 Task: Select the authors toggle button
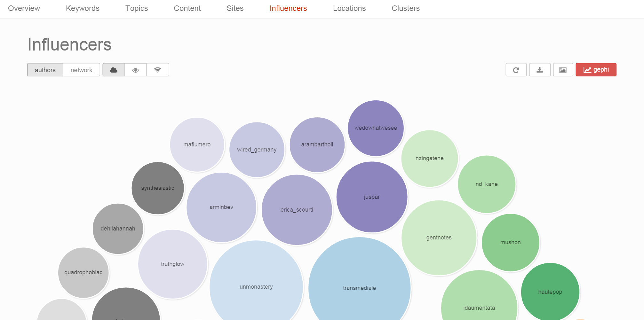pos(45,70)
